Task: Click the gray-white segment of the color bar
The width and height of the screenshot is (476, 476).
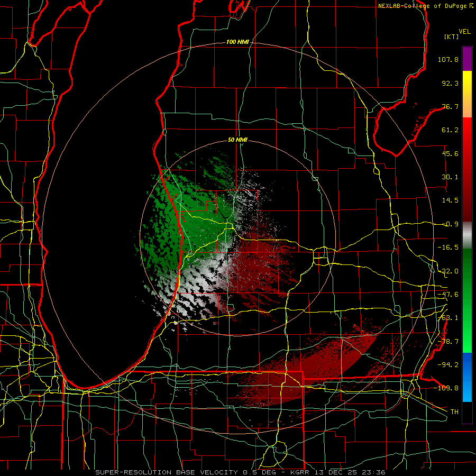Action: pos(467,235)
